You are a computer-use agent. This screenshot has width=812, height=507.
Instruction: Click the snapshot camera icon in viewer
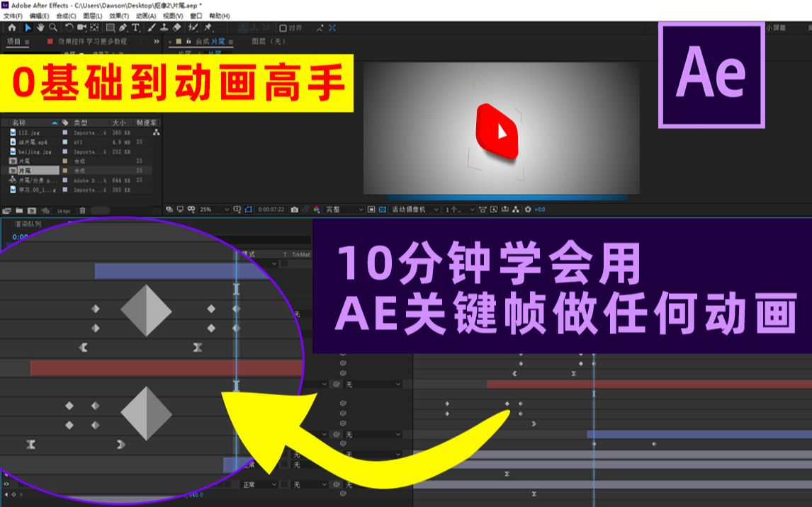coord(295,210)
